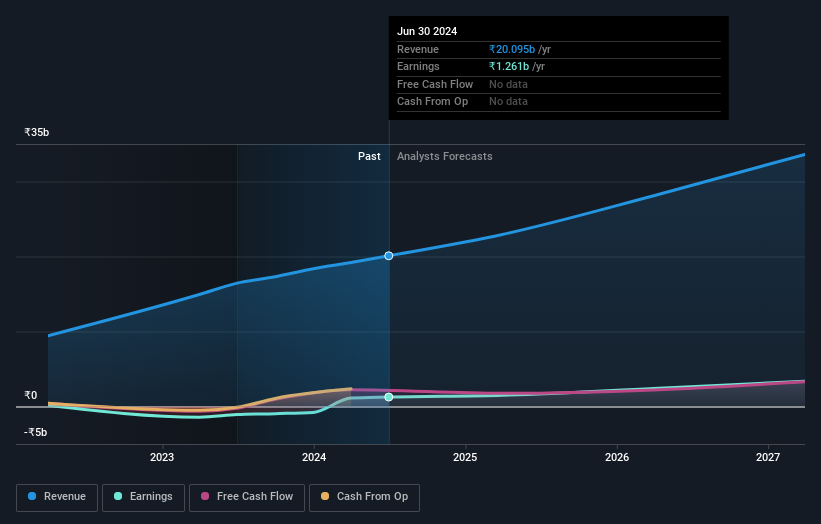Click the ₹1.261b earnings value in tooltip
Viewport: 821px width, 524px height.
click(x=509, y=66)
